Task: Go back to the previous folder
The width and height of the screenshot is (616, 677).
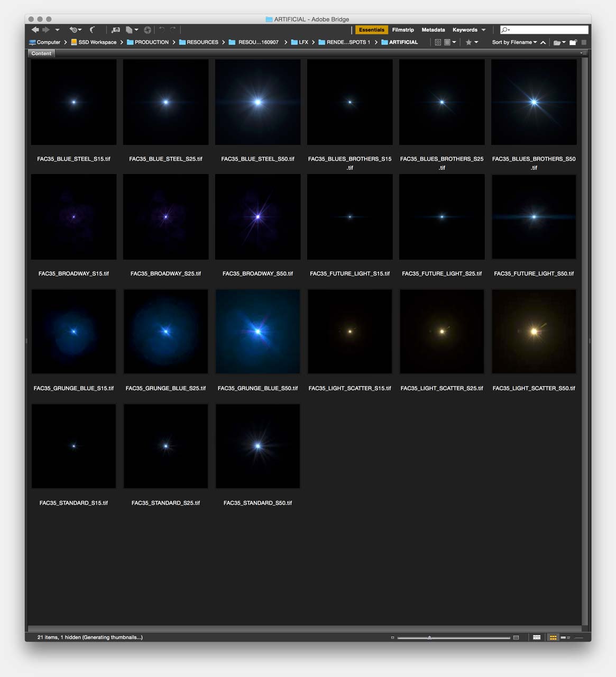Action: click(35, 30)
